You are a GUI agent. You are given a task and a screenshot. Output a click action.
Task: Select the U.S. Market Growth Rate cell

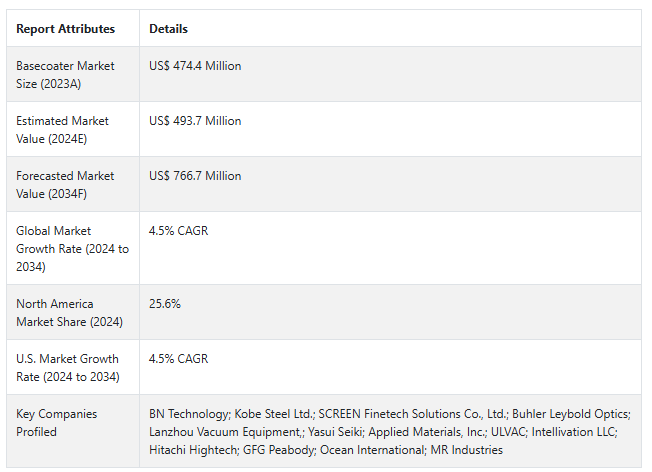pos(73,367)
